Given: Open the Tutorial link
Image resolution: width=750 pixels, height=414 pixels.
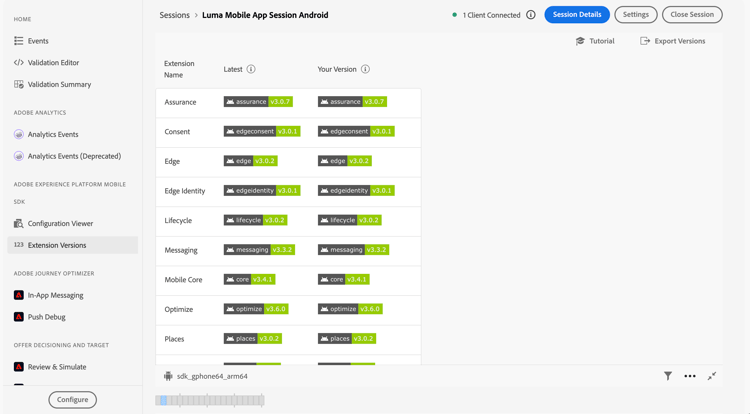Looking at the screenshot, I should (596, 41).
